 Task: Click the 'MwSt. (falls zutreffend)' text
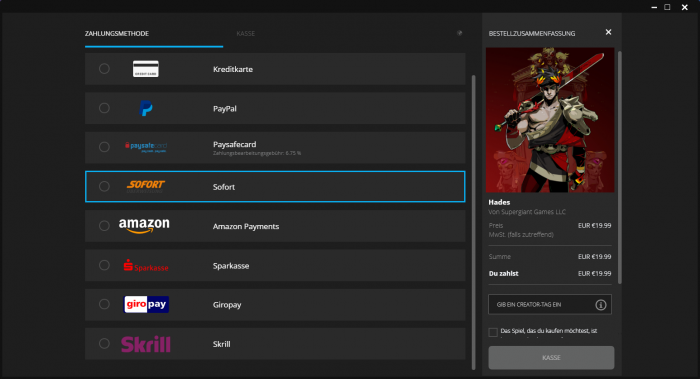tap(521, 234)
